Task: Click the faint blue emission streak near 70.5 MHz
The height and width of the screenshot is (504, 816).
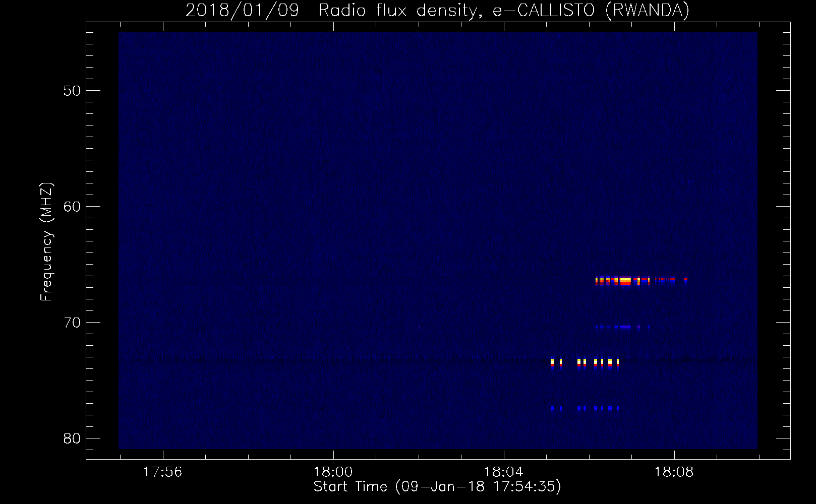Action: pos(622,327)
